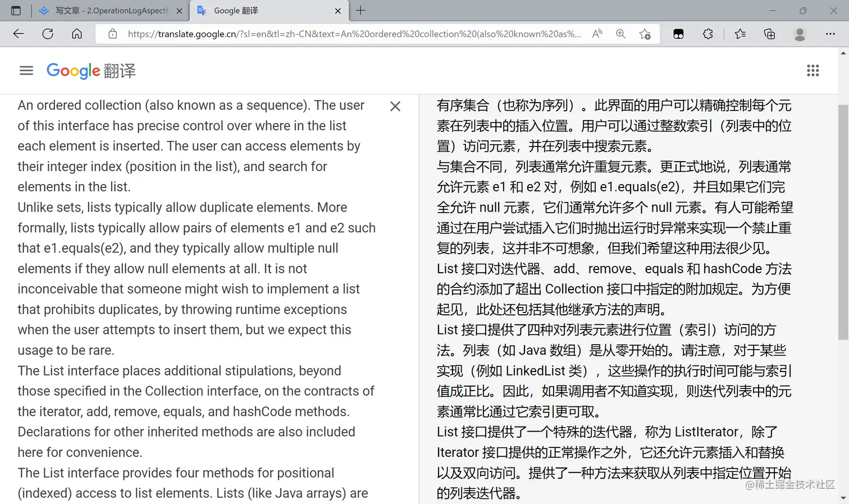Go back to previous page
Screen dimensions: 849x504
(x=19, y=34)
